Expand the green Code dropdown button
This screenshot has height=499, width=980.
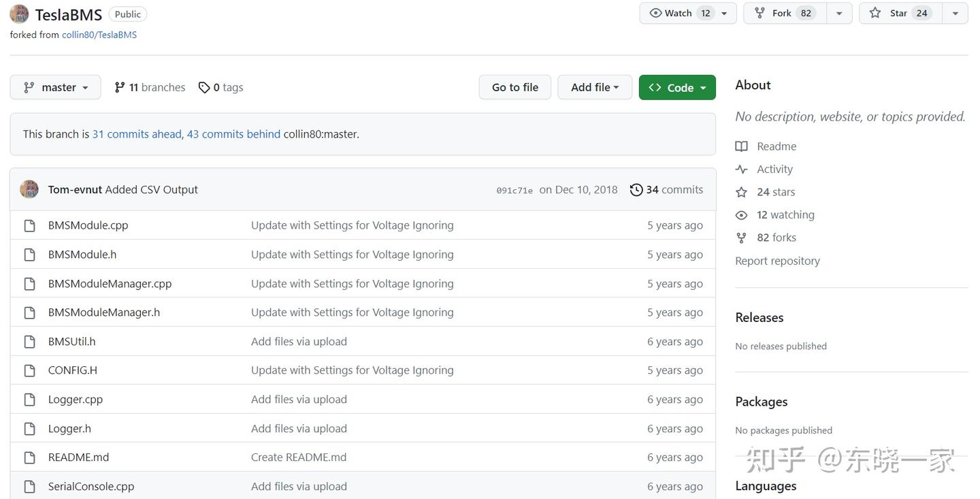pyautogui.click(x=677, y=87)
